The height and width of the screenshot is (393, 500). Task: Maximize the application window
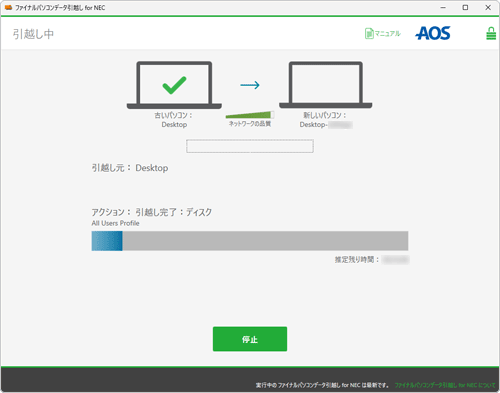click(x=465, y=7)
